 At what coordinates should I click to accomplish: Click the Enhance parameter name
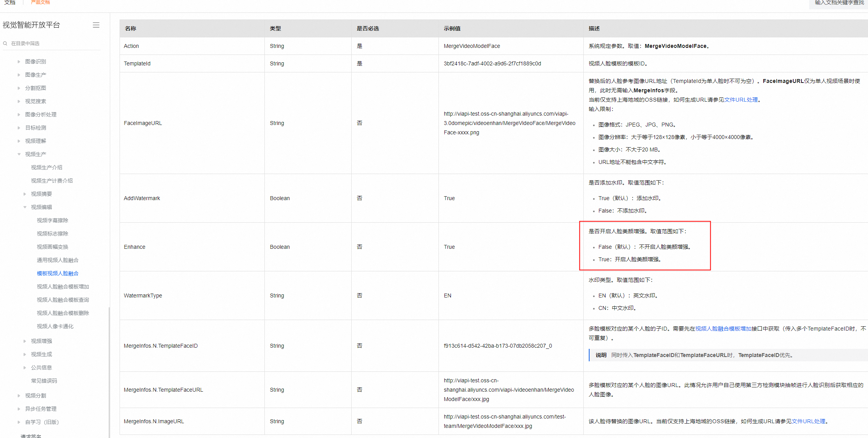tap(134, 247)
